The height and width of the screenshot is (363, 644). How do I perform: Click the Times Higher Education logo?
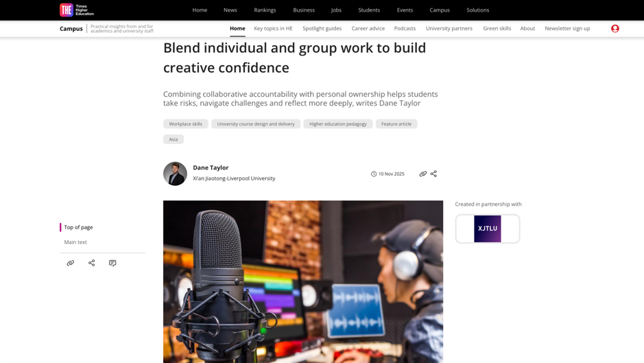(x=77, y=10)
